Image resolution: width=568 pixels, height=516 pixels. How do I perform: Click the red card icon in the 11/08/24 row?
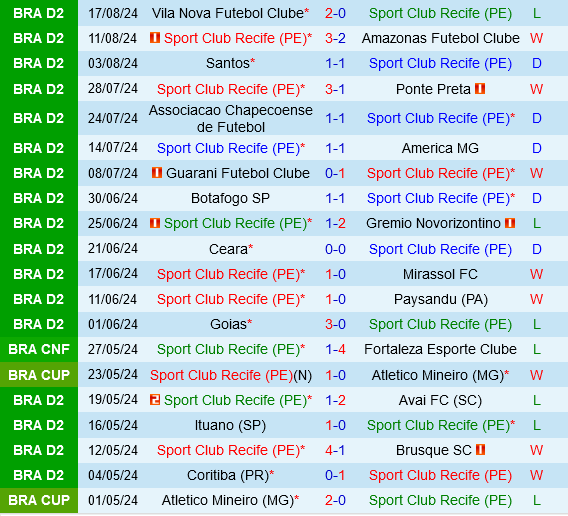[x=155, y=37]
